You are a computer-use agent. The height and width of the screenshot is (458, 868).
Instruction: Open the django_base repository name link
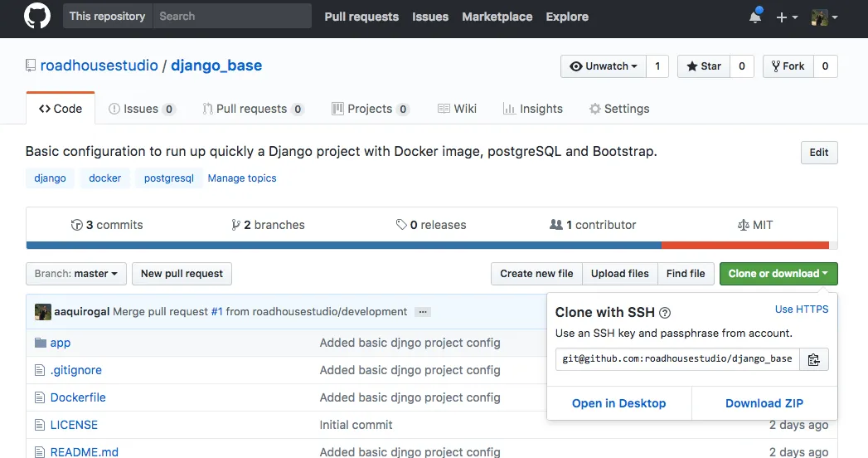coord(216,66)
